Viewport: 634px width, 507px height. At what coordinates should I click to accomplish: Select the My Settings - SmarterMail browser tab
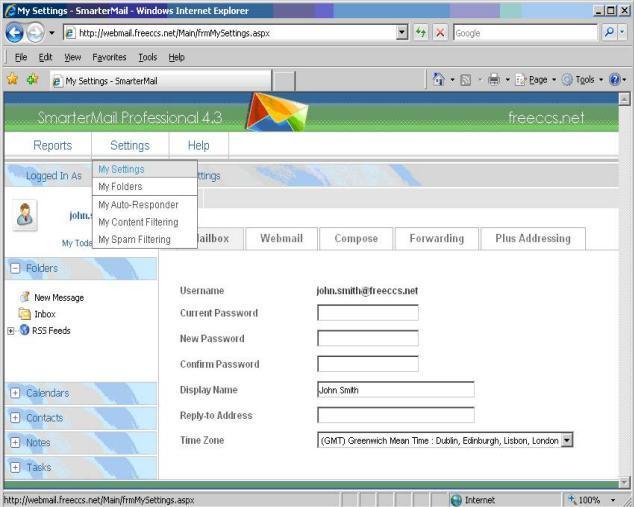tap(161, 80)
